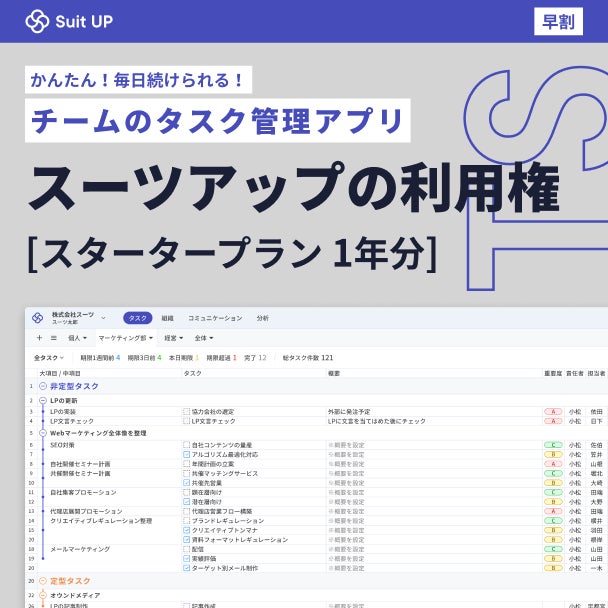Select the クリエイティブレギュレーション整理 item

tap(101, 520)
